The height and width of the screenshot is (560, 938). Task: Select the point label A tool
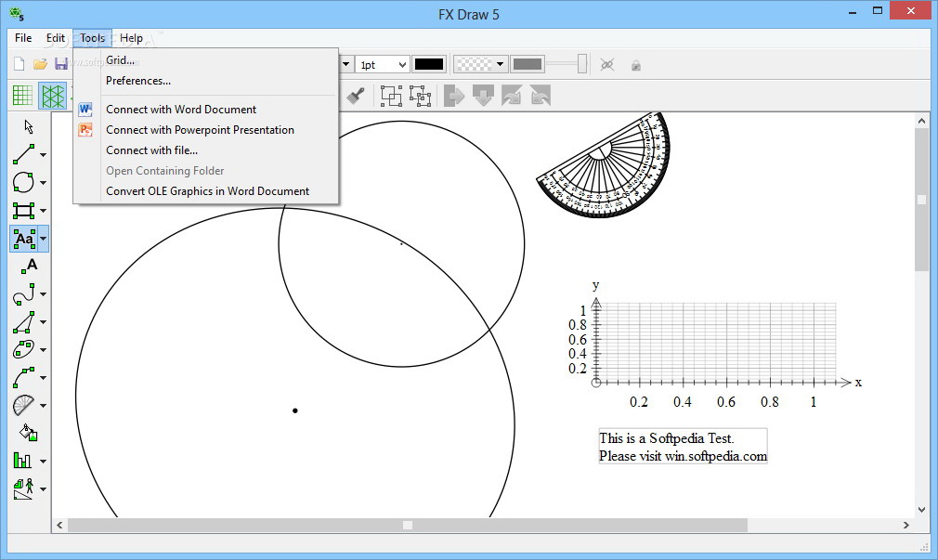click(x=29, y=266)
